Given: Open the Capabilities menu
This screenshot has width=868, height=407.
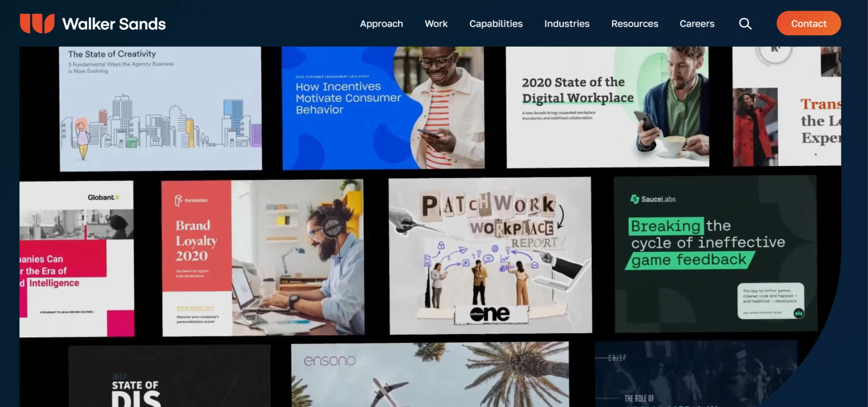Looking at the screenshot, I should tap(496, 24).
